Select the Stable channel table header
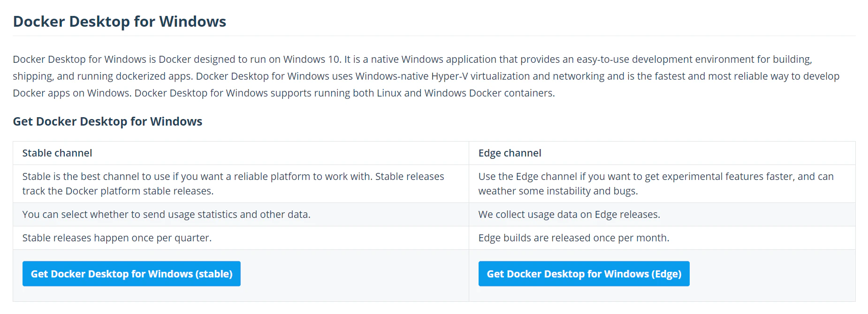Screen dimensions: 868x314 (57, 153)
